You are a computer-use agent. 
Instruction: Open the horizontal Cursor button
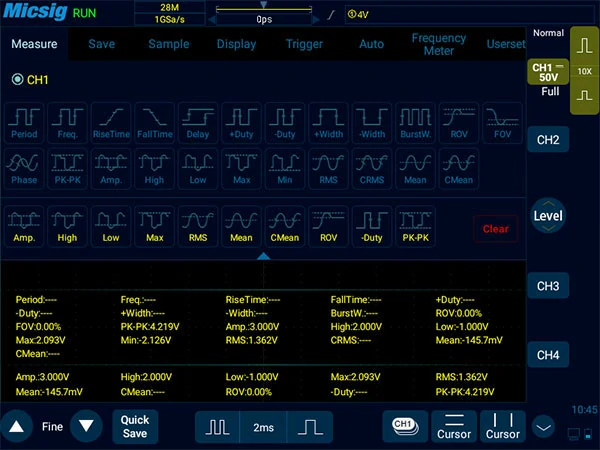(454, 427)
